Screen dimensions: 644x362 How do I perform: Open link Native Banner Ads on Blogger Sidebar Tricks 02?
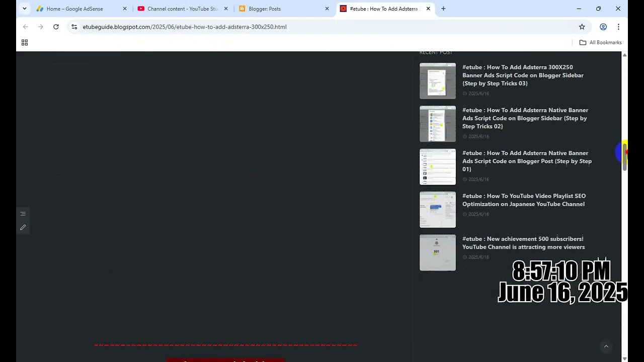[x=525, y=118]
